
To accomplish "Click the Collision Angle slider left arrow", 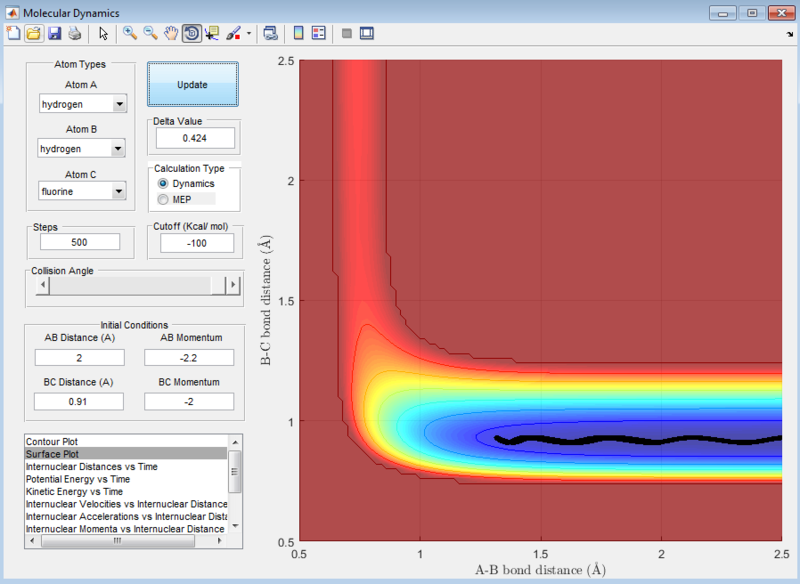I will (x=43, y=285).
